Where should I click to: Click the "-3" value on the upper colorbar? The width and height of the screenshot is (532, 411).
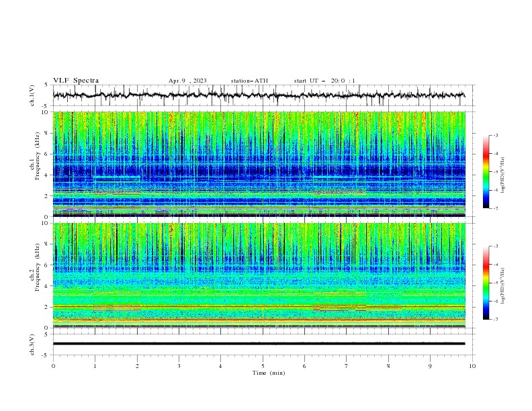point(495,135)
